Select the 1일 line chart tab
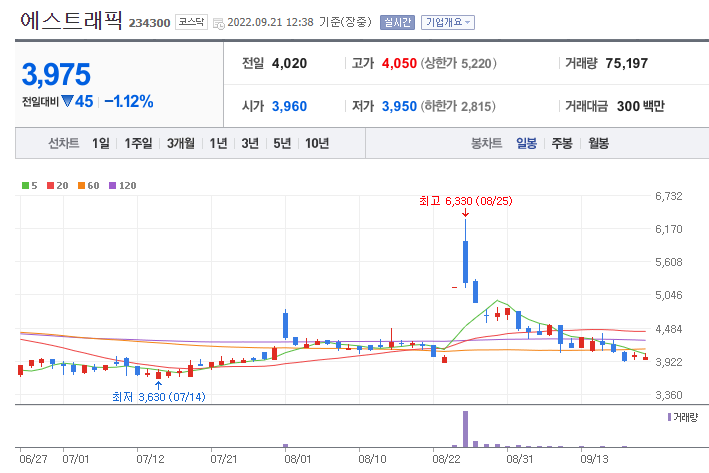The height and width of the screenshot is (473, 709). (101, 143)
